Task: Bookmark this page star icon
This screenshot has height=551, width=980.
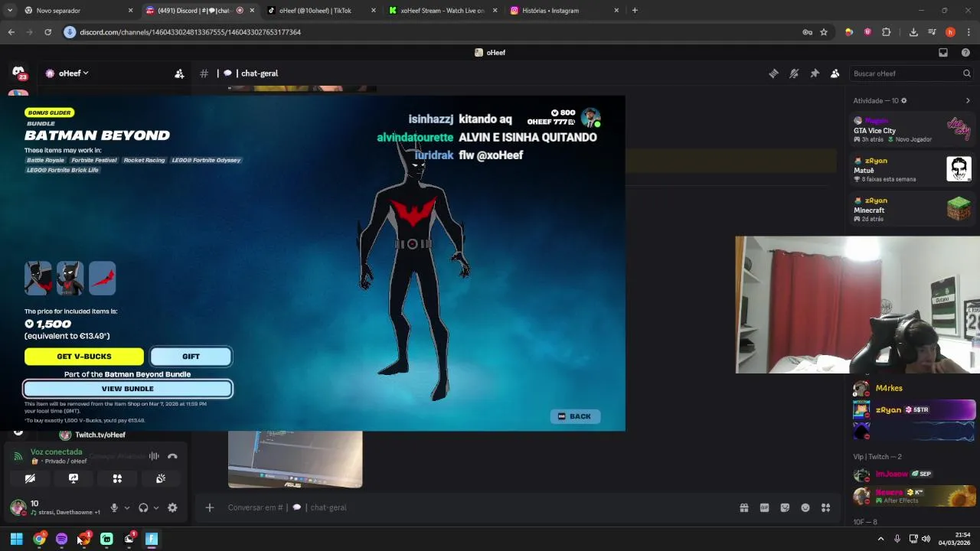Action: [824, 32]
